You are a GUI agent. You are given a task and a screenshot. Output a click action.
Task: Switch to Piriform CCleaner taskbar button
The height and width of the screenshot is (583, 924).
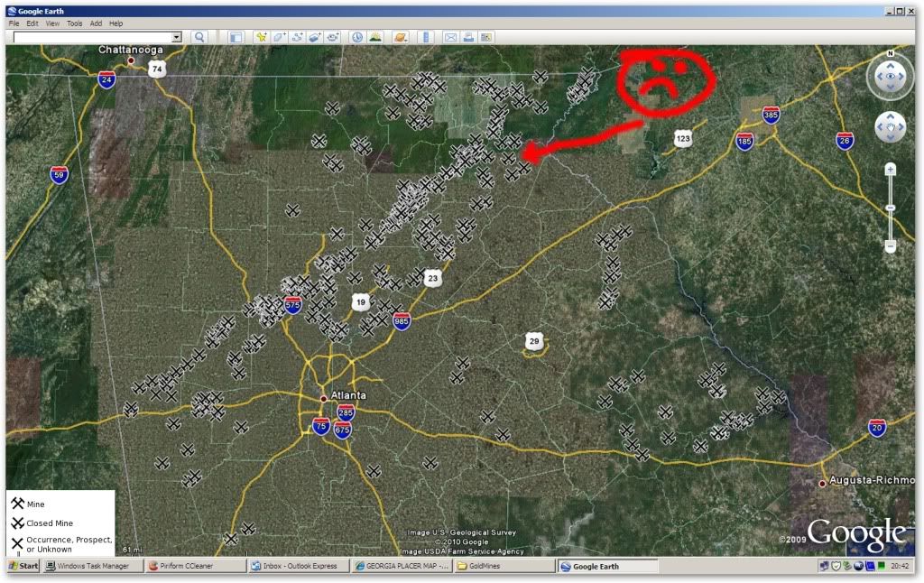point(196,566)
